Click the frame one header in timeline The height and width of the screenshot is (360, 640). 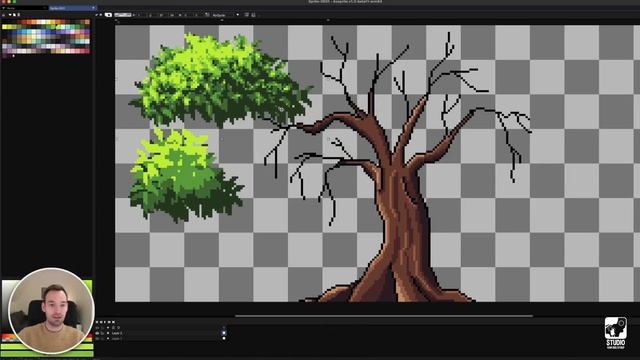pos(224,327)
